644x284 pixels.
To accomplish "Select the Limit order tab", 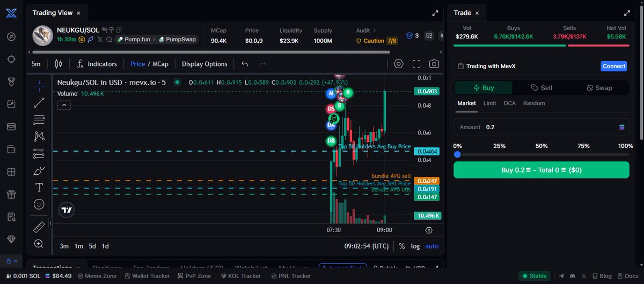I will 489,103.
